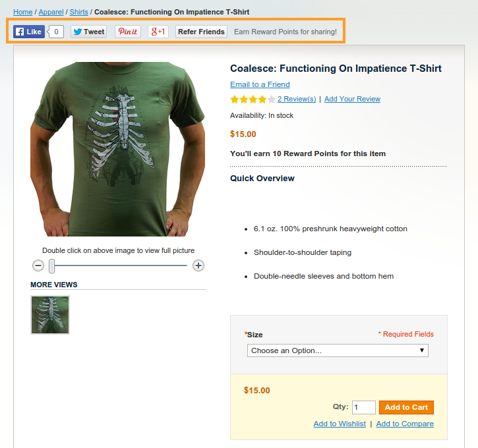Add the T-shirt to cart
The image size is (478, 448).
click(x=406, y=407)
